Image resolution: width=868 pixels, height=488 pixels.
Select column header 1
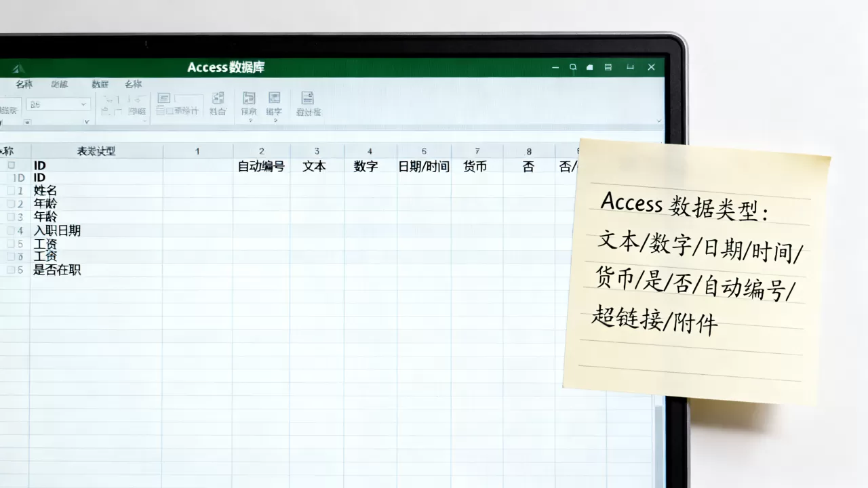point(197,151)
